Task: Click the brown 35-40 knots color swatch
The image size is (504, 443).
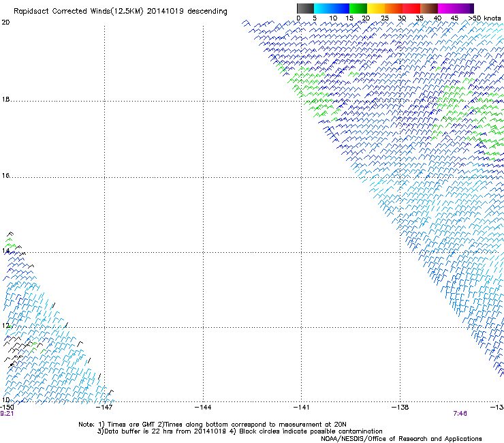Action: 429,8
